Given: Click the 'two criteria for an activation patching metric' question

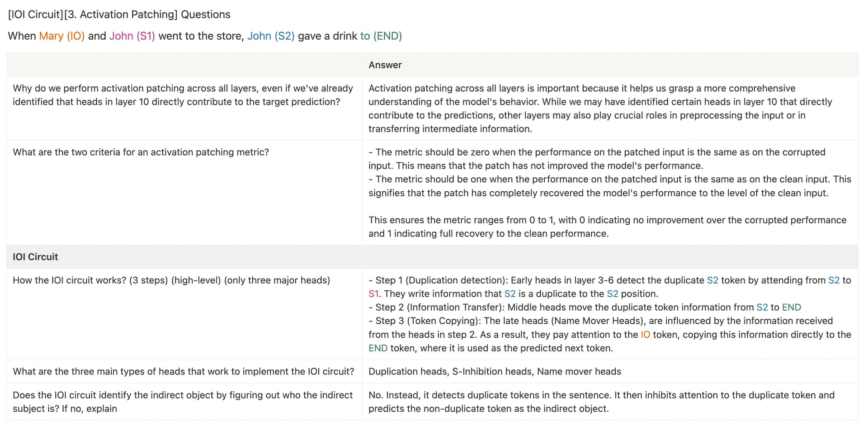Looking at the screenshot, I should 141,152.
